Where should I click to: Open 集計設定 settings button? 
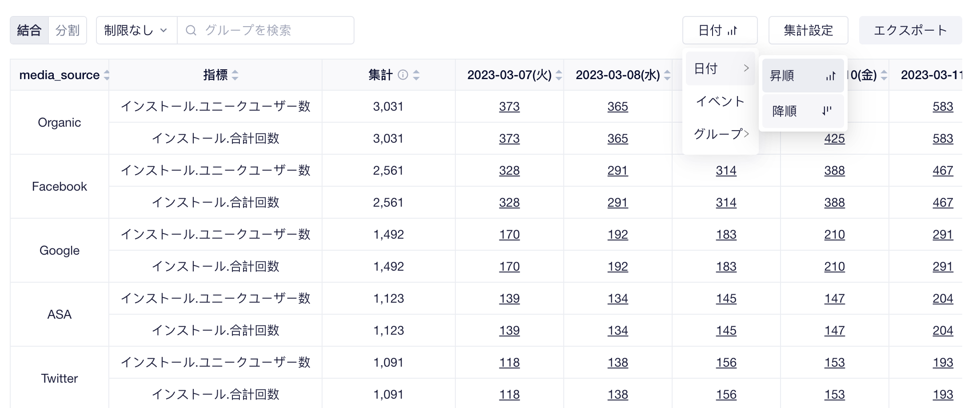808,30
